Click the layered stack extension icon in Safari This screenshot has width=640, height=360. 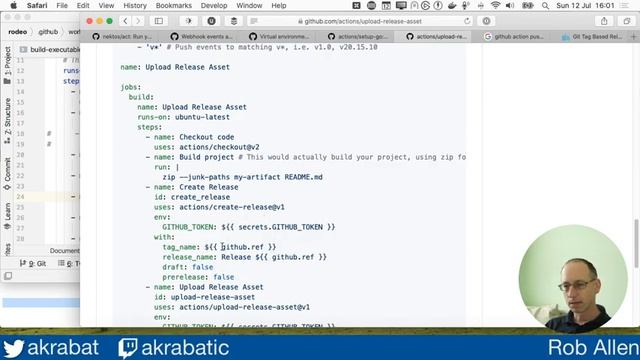pyautogui.click(x=233, y=21)
